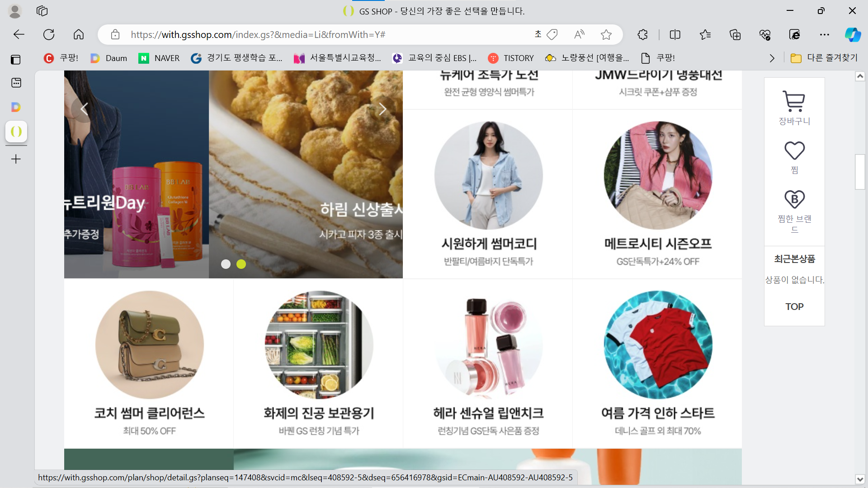Screen dimensions: 868x488
Task: Go to home page via house icon
Action: click(79, 34)
